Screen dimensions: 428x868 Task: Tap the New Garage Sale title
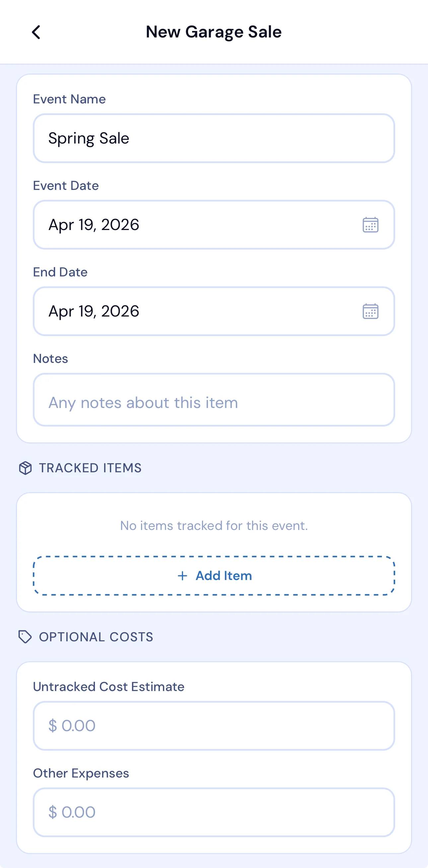tap(214, 32)
